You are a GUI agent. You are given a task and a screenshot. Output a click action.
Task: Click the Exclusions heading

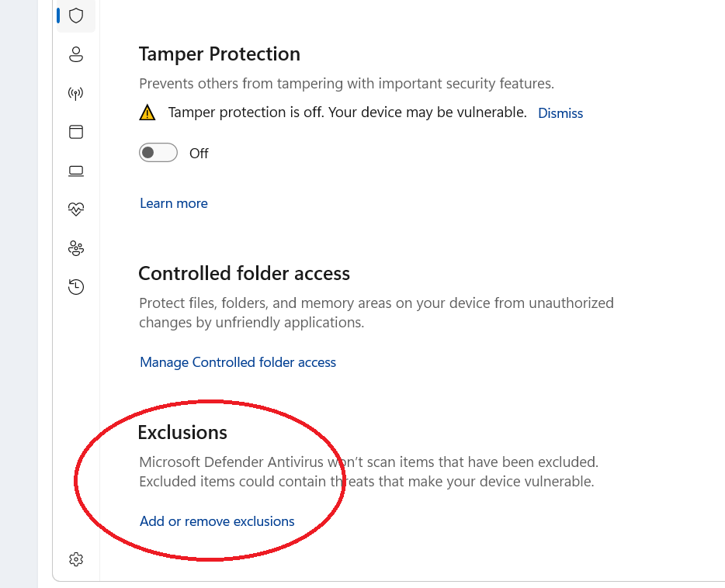(182, 432)
